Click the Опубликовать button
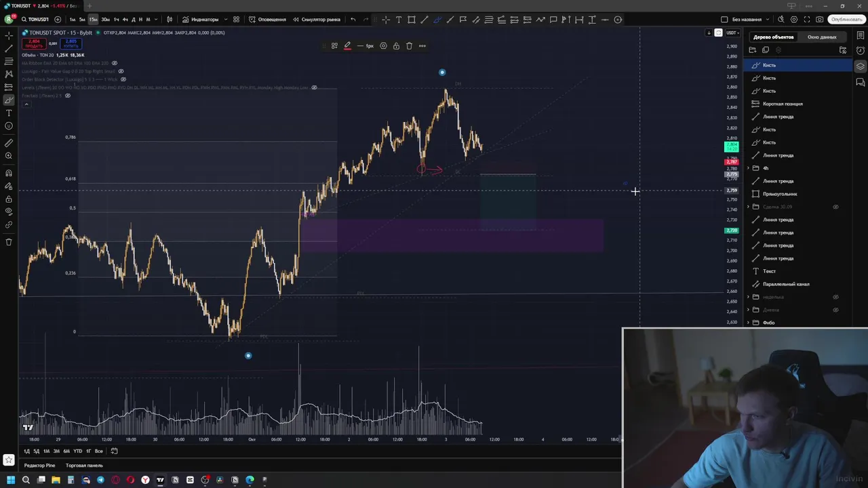The width and height of the screenshot is (868, 488). [x=847, y=20]
